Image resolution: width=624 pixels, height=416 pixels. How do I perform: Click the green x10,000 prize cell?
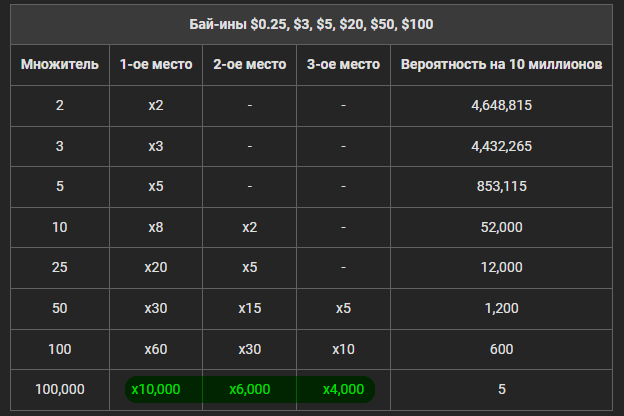[156, 389]
